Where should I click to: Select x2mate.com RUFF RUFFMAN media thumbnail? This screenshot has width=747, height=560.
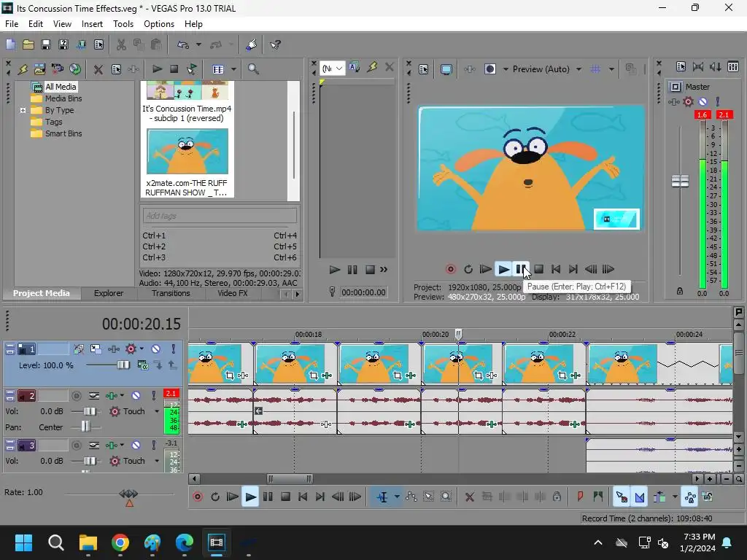187,152
